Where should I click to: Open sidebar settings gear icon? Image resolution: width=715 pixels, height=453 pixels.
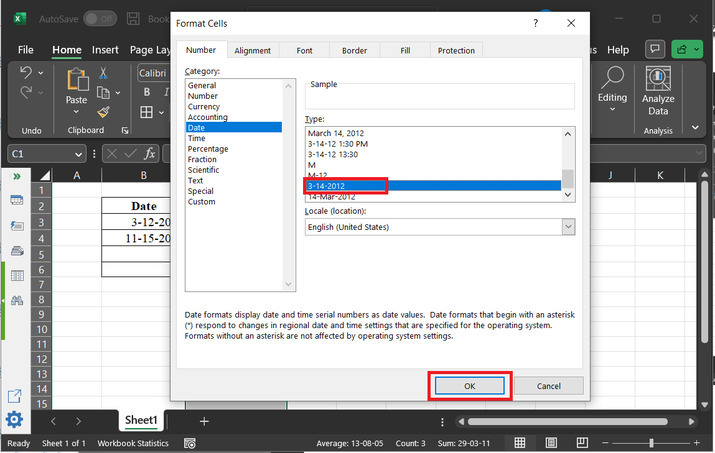[x=15, y=420]
